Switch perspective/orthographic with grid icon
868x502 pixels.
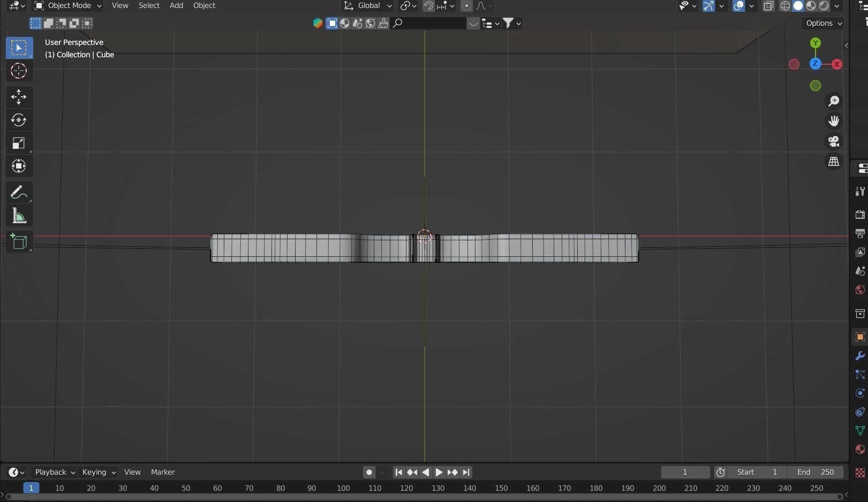pyautogui.click(x=834, y=162)
